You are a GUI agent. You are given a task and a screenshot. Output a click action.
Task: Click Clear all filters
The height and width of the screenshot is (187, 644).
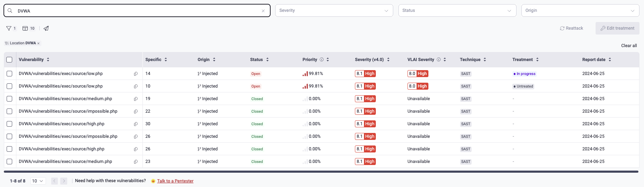coord(629,46)
